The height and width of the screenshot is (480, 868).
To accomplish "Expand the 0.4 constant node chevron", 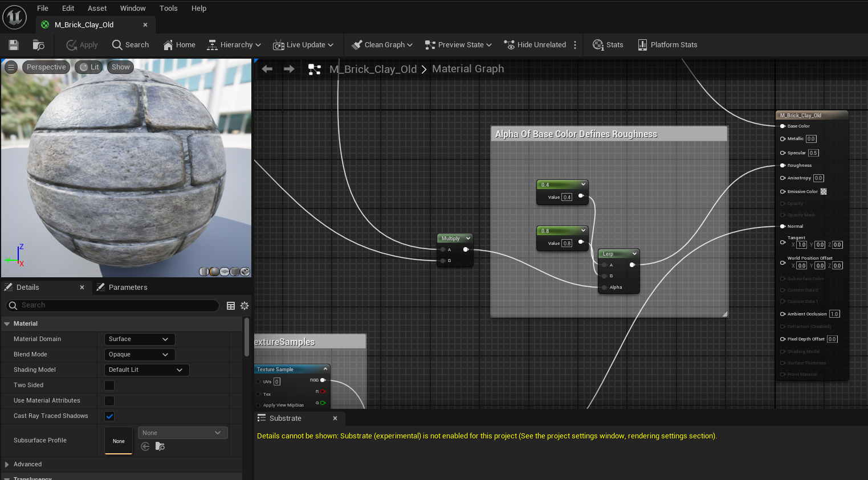I will tap(583, 184).
